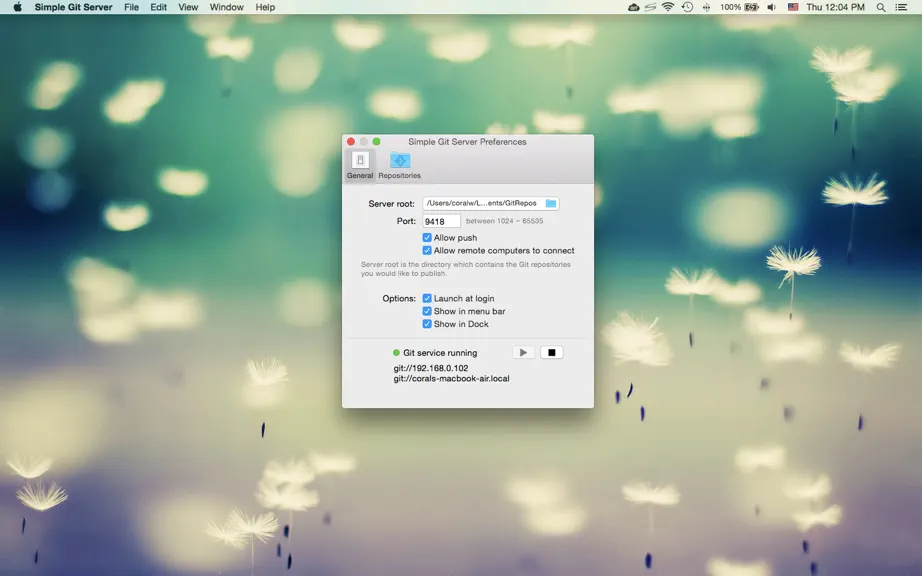The height and width of the screenshot is (576, 922).
Task: Disable Launch at login
Action: [x=427, y=299]
